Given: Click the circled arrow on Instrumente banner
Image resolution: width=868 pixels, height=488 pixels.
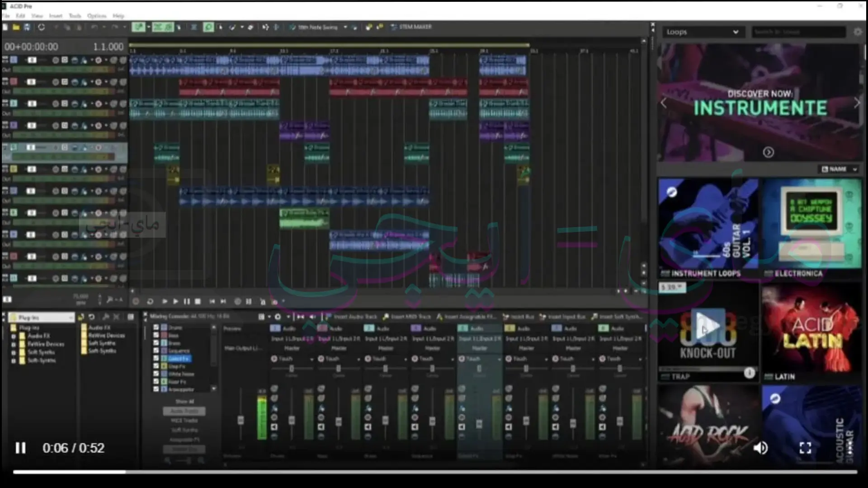Looking at the screenshot, I should 768,152.
